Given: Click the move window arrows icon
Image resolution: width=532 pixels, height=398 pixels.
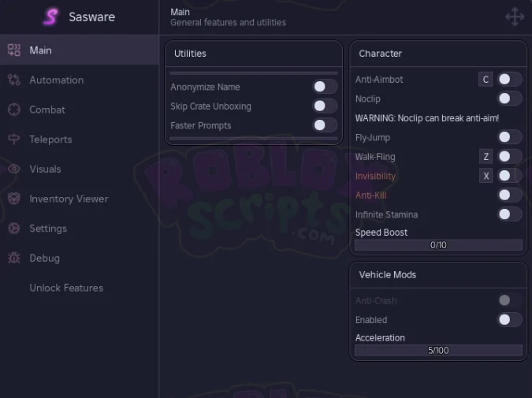Looking at the screenshot, I should click(x=515, y=17).
